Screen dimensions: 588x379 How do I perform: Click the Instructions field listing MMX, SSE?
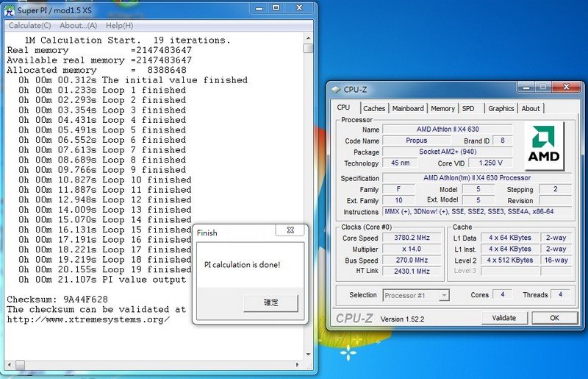point(477,211)
